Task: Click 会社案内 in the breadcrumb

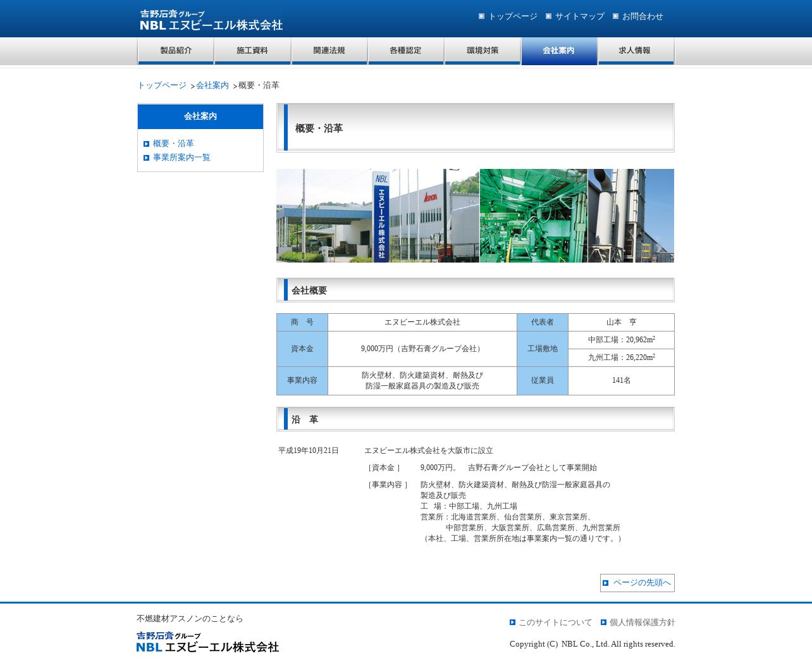Action: click(212, 85)
